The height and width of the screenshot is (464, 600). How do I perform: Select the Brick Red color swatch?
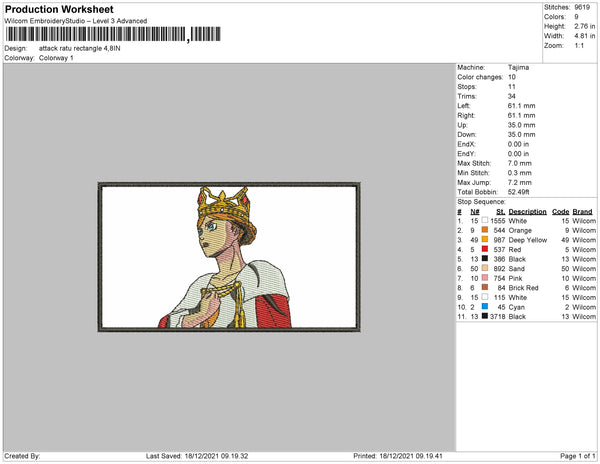tap(485, 287)
